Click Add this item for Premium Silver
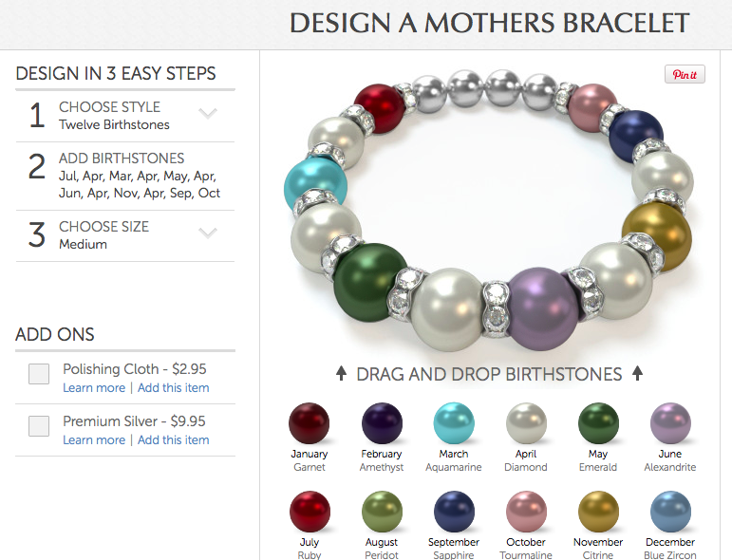This screenshot has width=732, height=560. tap(173, 440)
